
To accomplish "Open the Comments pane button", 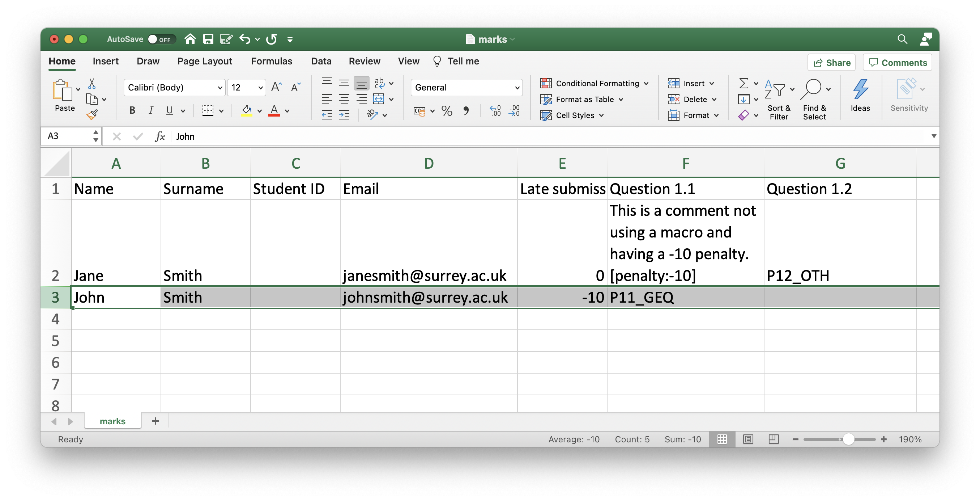I will coord(898,62).
